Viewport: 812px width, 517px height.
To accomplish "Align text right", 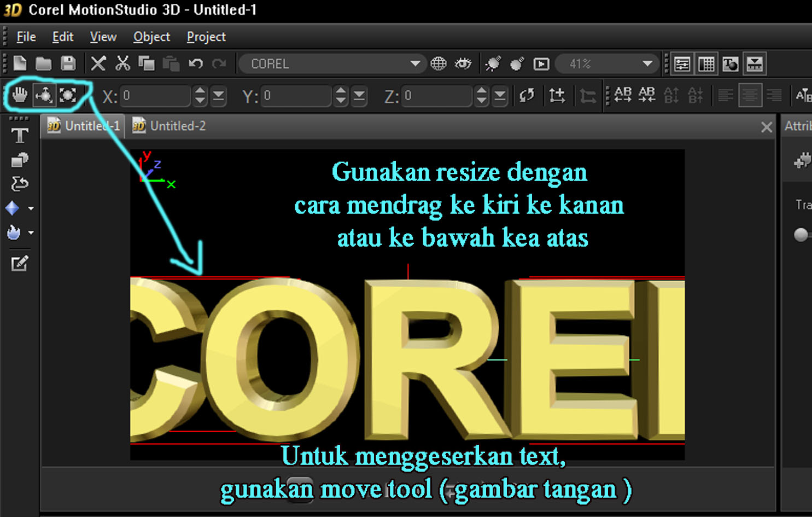I will [x=774, y=96].
